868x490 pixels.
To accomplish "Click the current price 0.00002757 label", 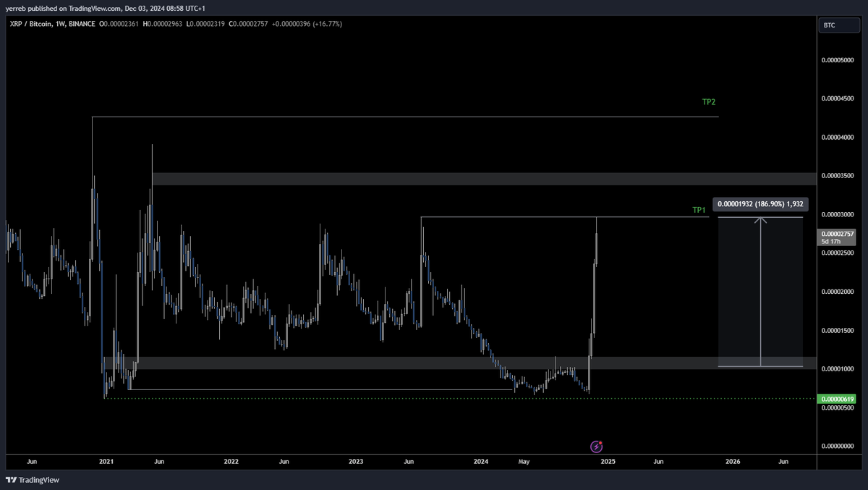I will tap(838, 237).
